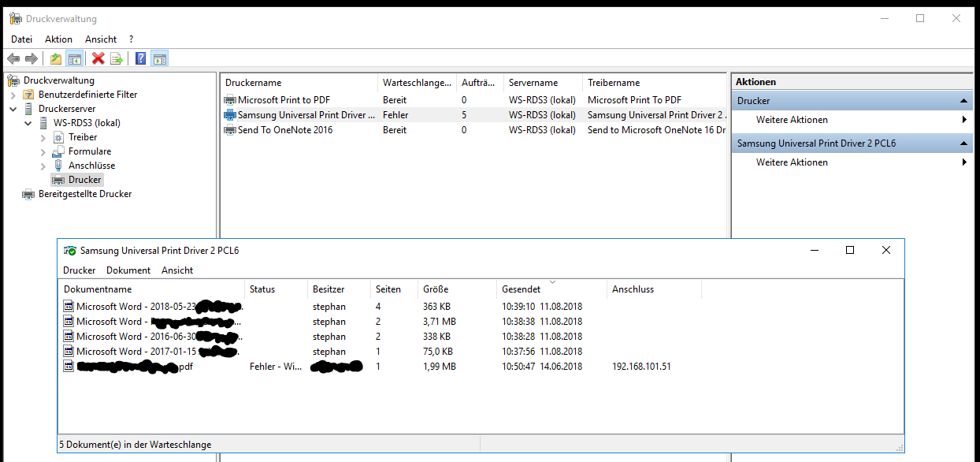Click document icon of 2016-06-30 Word job
The width and height of the screenshot is (980, 462).
click(x=69, y=337)
